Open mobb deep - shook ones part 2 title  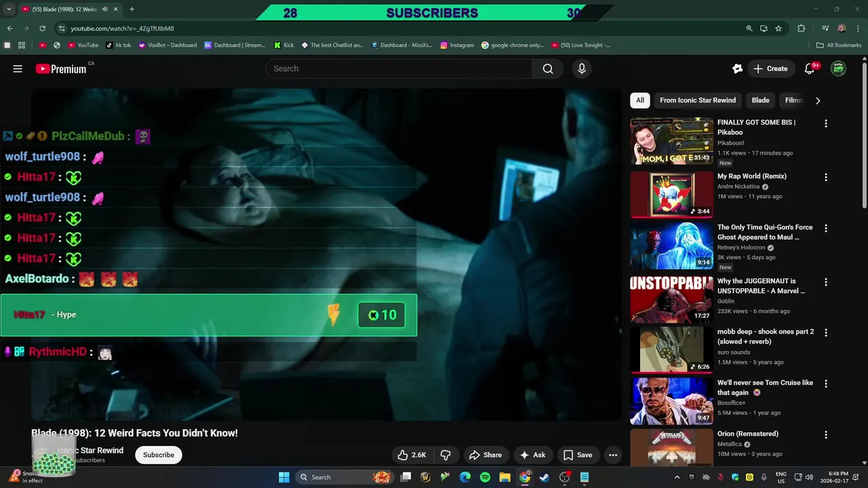(x=766, y=337)
